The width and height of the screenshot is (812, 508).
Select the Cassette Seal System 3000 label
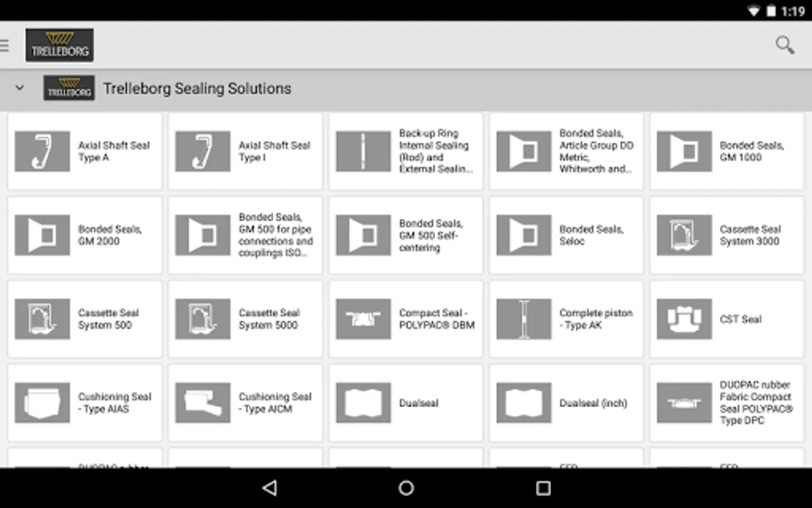pos(751,235)
